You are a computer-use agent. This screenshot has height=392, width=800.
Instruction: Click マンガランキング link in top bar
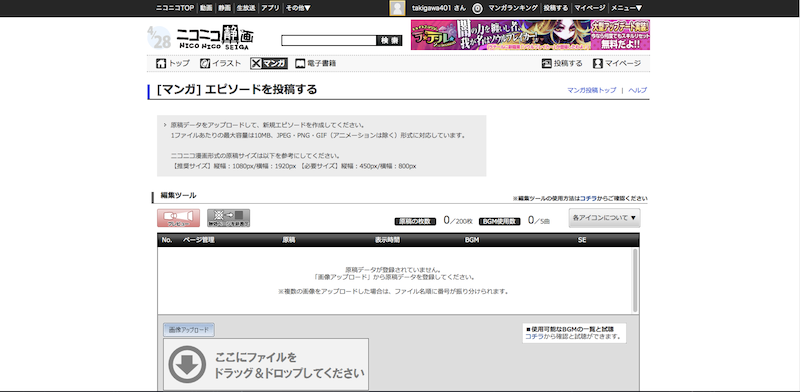click(513, 8)
